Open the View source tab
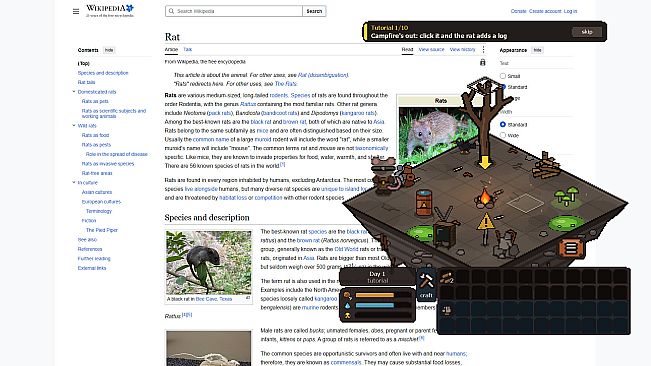This screenshot has width=651, height=366. [x=431, y=49]
